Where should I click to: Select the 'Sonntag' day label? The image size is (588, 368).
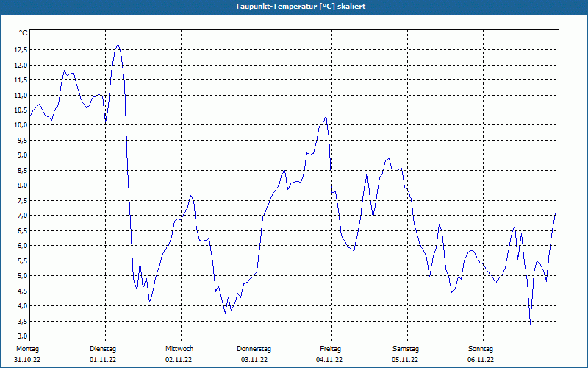[481, 349]
